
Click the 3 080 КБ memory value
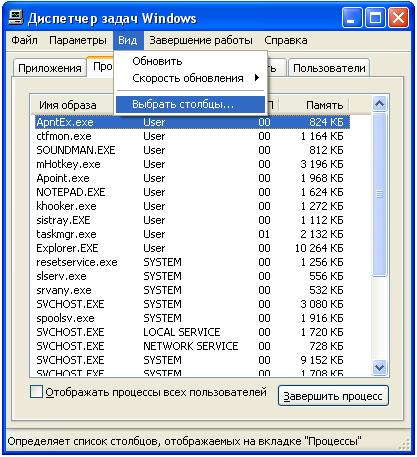click(x=322, y=304)
